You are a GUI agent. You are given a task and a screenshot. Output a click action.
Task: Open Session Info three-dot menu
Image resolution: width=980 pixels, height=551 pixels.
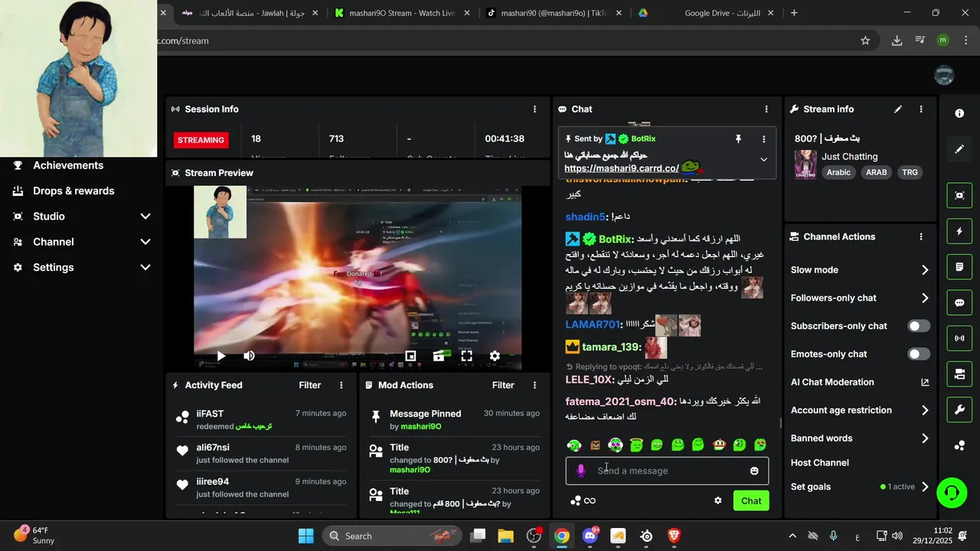534,109
